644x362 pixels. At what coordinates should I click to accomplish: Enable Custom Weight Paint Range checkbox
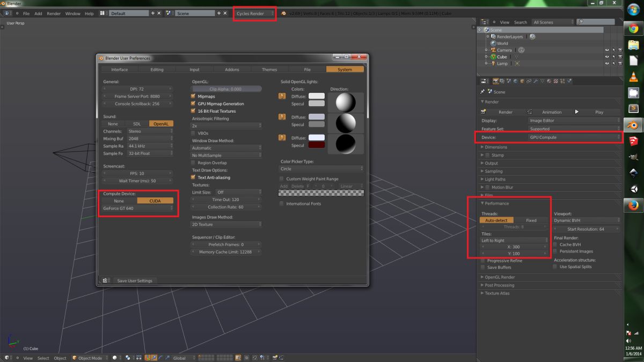pos(282,179)
